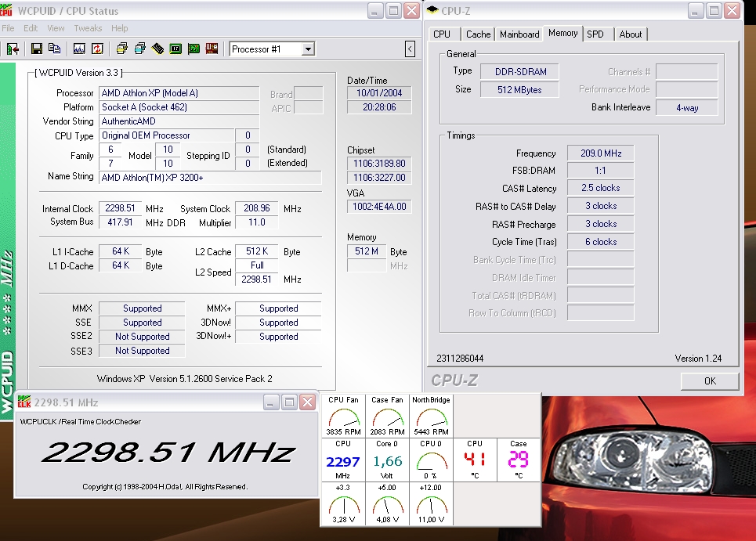This screenshot has width=756, height=541.
Task: Click the exit door icon on toolbar
Action: [x=11, y=49]
